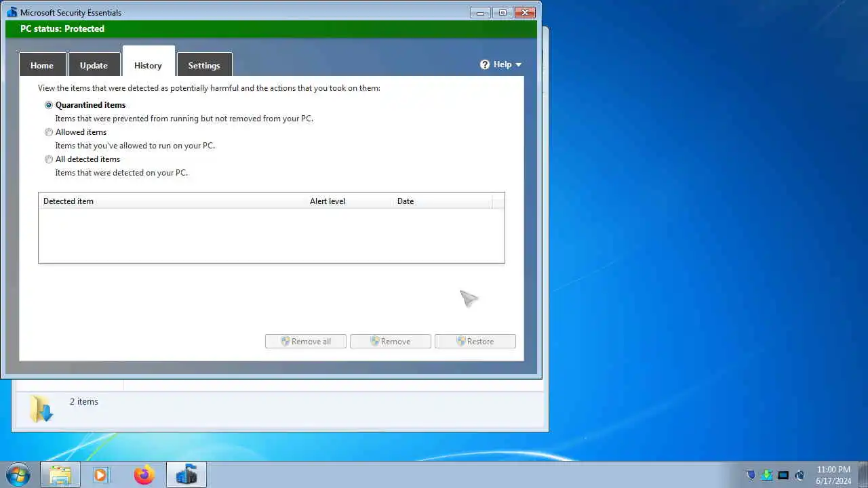Click the '2 items' text in the Explorer window
Viewport: 868px width, 488px height.
(84, 401)
